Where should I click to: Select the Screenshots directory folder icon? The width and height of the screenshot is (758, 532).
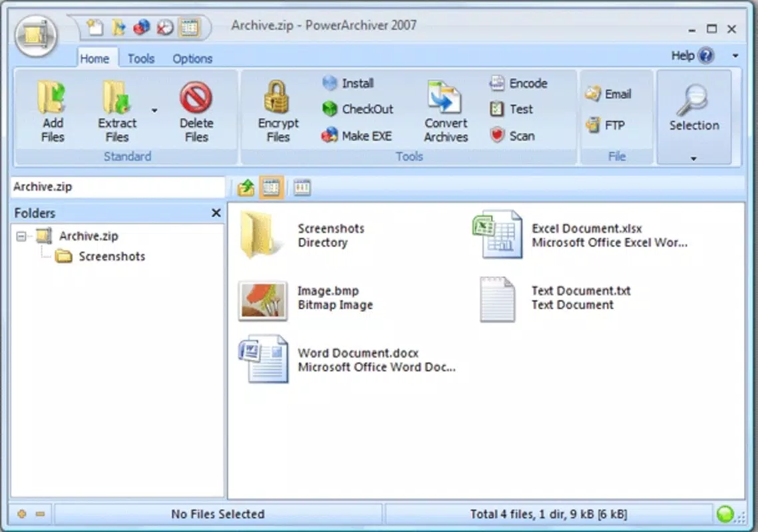click(261, 235)
